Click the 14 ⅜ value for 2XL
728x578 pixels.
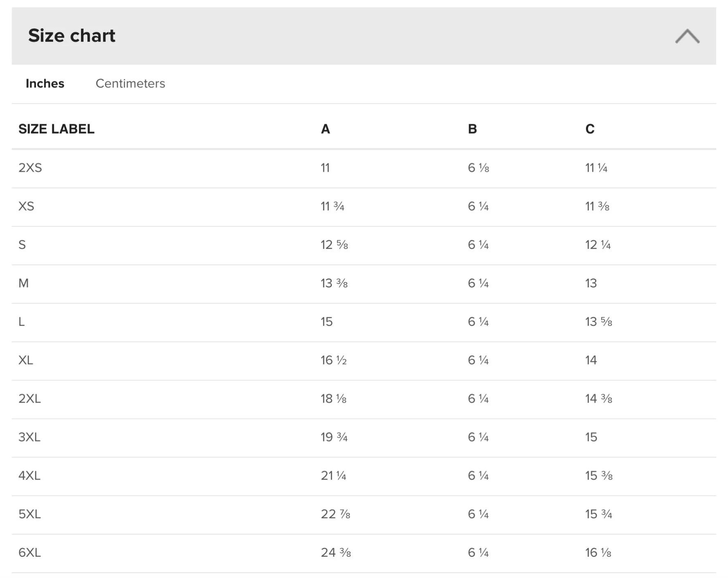tap(598, 399)
